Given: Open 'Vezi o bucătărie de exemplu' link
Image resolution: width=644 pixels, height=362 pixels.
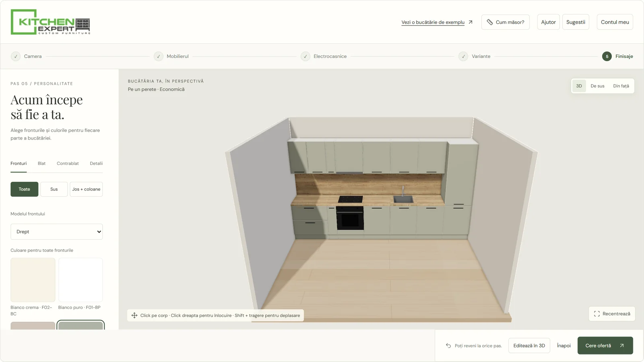Looking at the screenshot, I should click(433, 22).
